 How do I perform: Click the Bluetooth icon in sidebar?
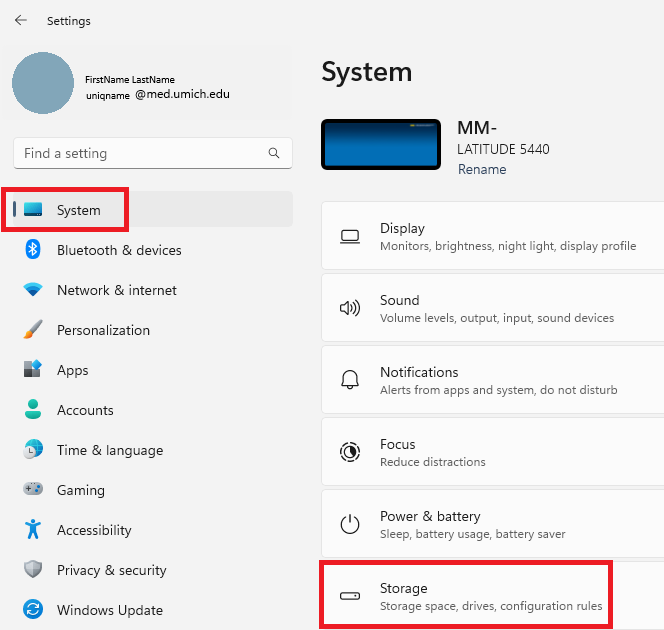33,250
